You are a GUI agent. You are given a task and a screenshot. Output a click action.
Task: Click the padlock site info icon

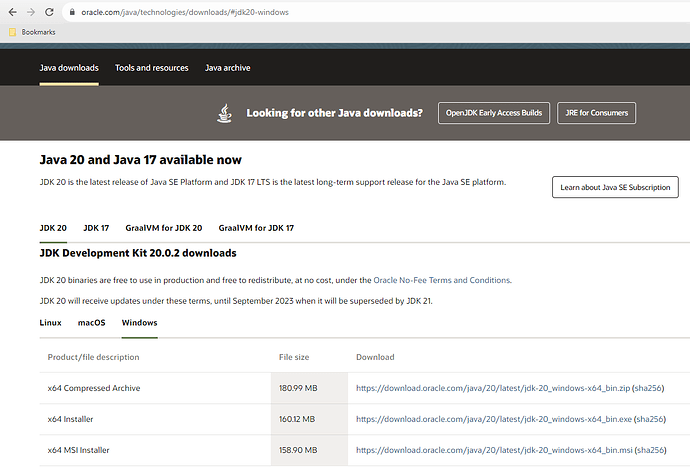pos(72,12)
